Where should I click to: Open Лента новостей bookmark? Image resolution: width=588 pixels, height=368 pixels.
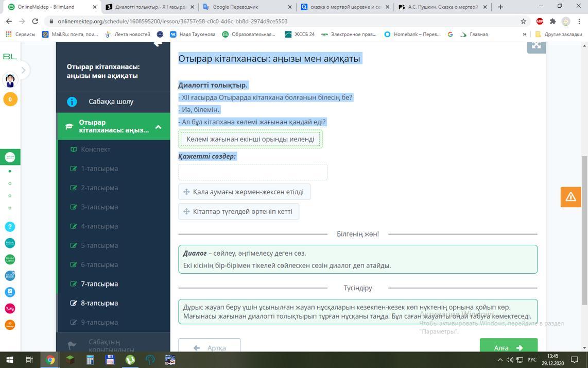(128, 34)
